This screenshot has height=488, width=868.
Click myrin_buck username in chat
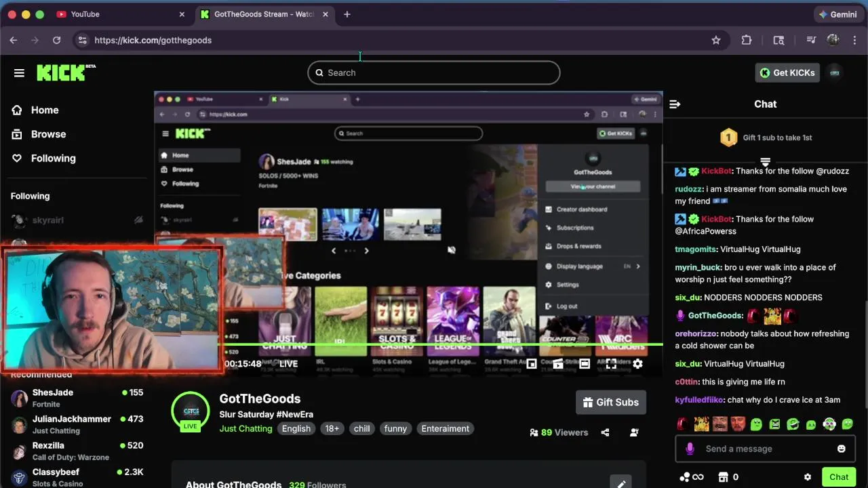[698, 267]
